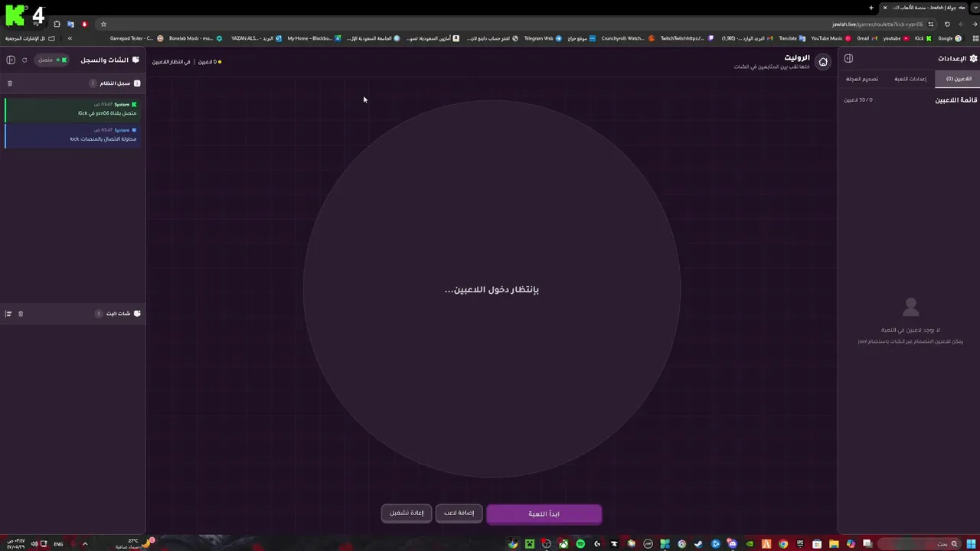This screenshot has width=980, height=551.
Task: Click the log entry about channel yzn06
Action: [71, 109]
